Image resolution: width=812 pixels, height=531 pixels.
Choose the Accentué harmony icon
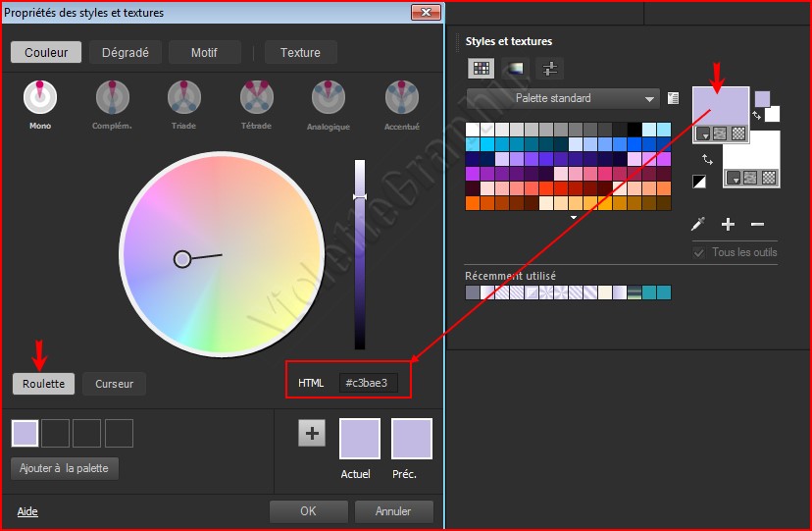(401, 97)
